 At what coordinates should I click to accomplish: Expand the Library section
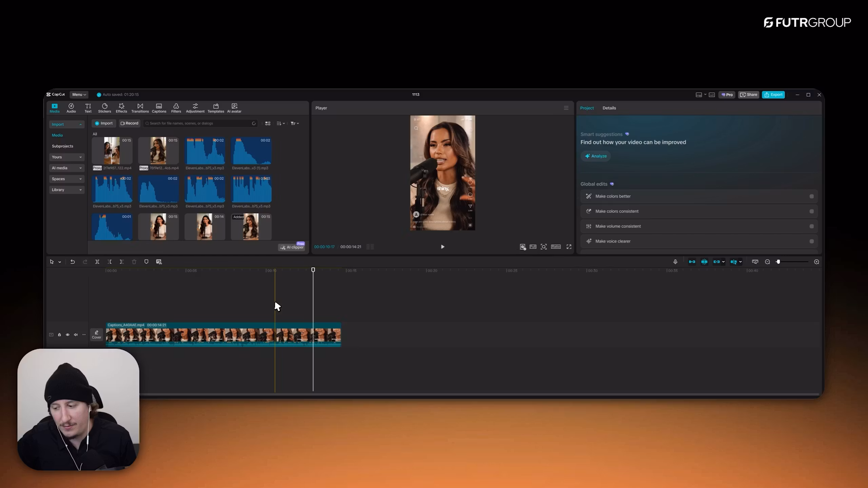tap(66, 190)
